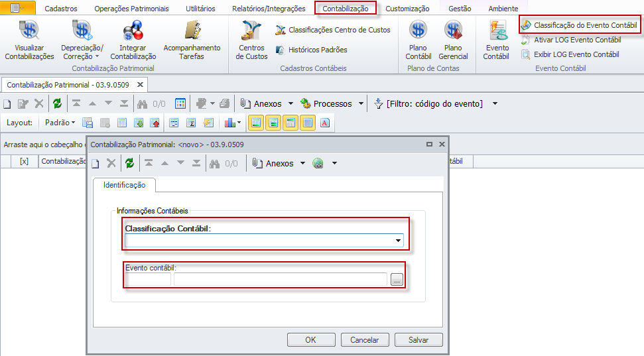Go to first record in main toolbar
Viewport: 644px width, 356px height.
pos(76,103)
